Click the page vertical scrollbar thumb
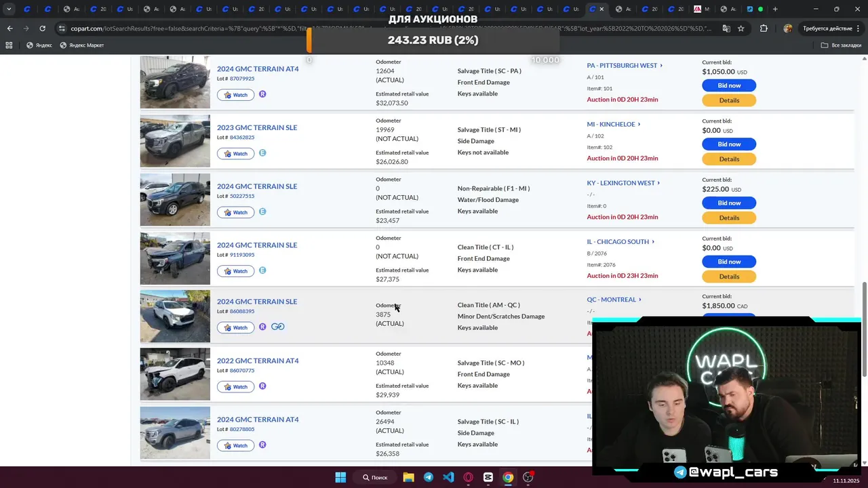Viewport: 868px width, 488px height. point(864,329)
